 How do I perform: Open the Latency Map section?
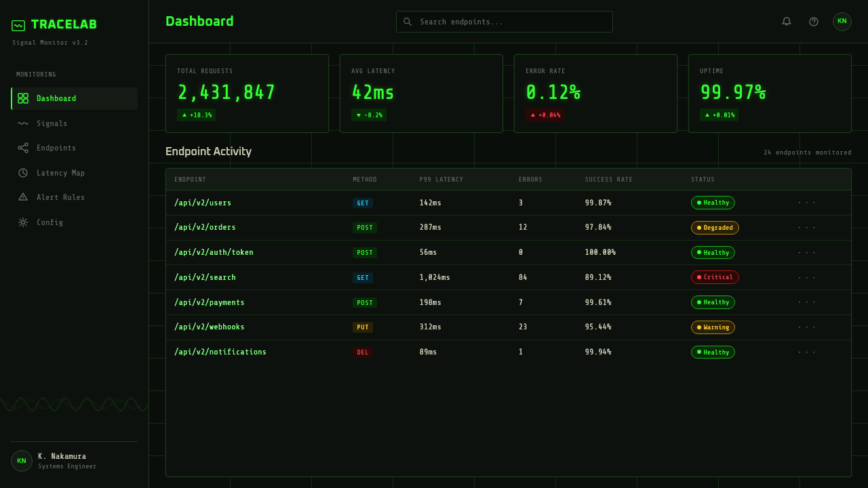click(75, 173)
